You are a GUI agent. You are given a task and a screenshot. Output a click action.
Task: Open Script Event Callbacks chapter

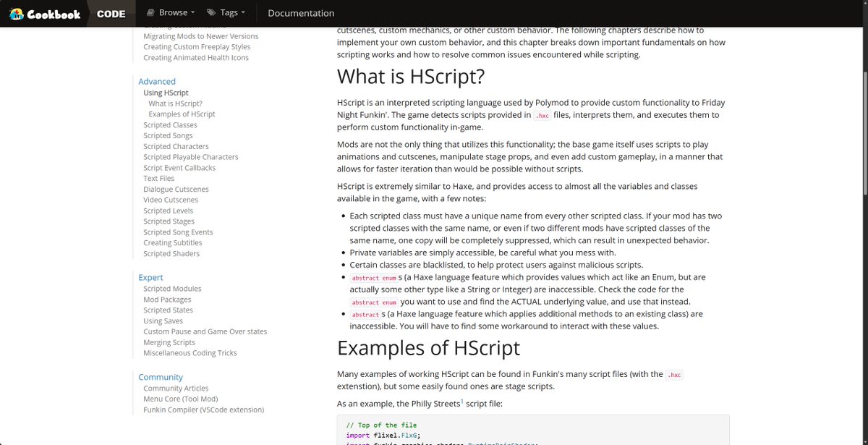[x=179, y=168]
